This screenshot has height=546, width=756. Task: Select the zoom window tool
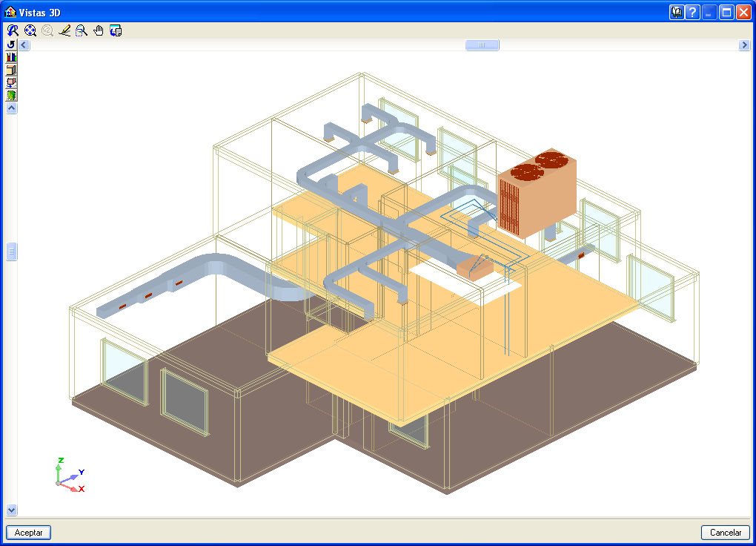(x=82, y=31)
